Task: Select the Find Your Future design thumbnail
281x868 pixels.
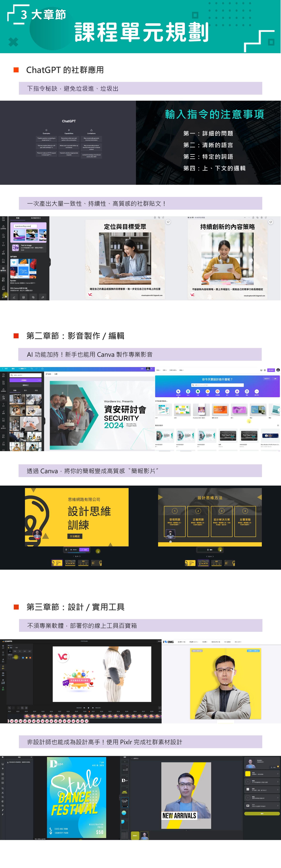Action: pos(228,435)
